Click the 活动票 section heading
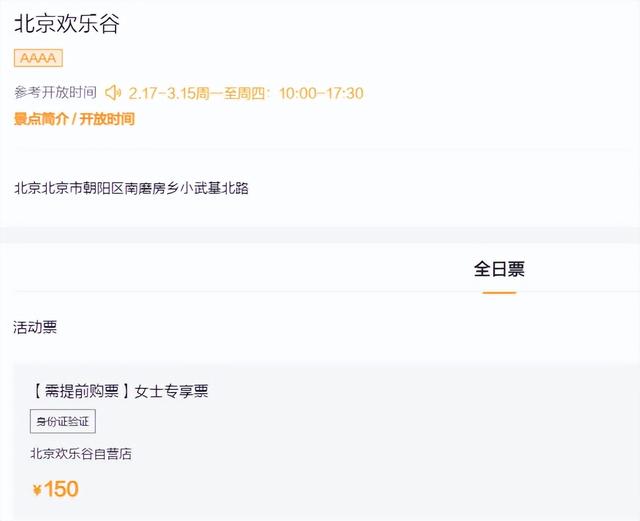640x521 pixels. (35, 327)
